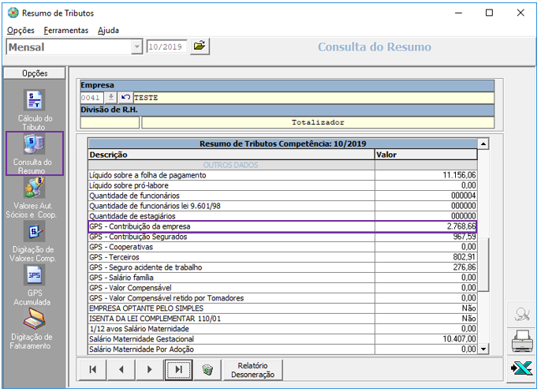Click the company lookup arrow beside 0041
The image size is (541, 392).
pos(110,98)
